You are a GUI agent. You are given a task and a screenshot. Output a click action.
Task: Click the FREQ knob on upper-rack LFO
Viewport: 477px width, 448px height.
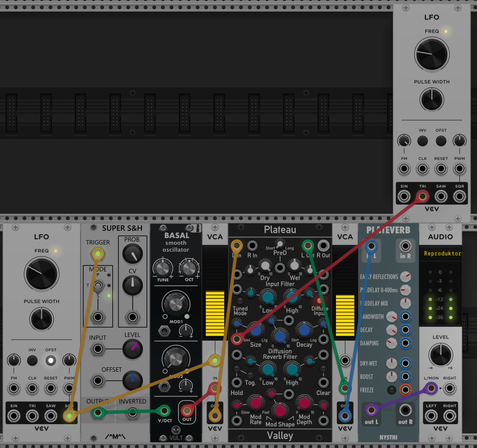[432, 55]
